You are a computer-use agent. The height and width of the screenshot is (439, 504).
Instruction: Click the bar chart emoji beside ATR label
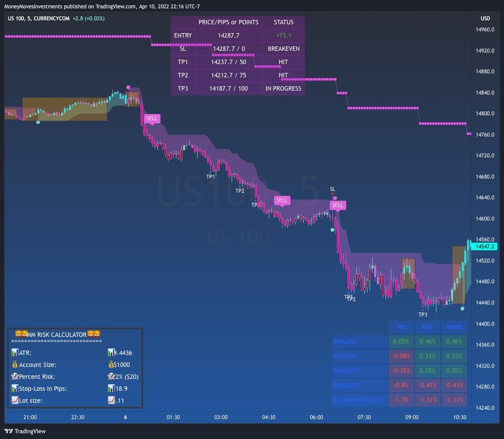(x=15, y=352)
